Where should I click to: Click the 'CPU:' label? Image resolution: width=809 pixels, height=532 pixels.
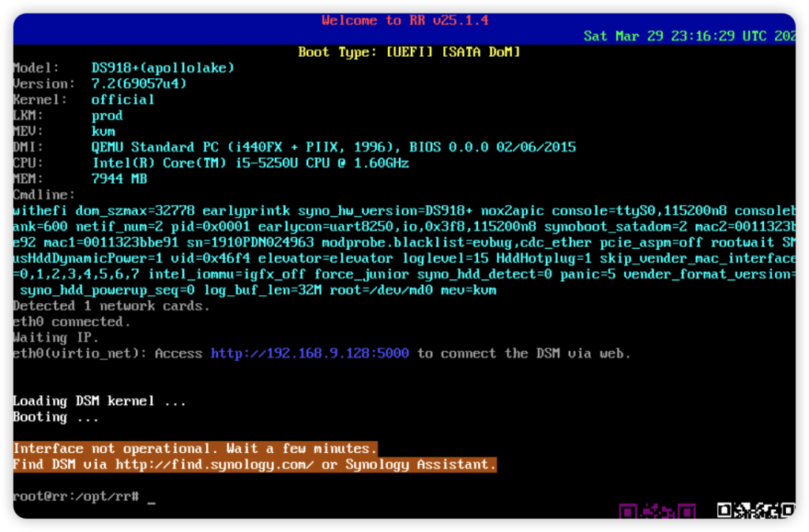click(28, 163)
